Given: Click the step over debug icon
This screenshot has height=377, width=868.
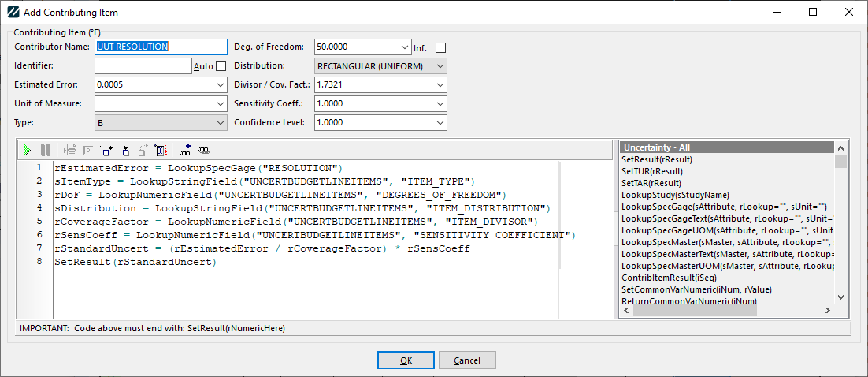Looking at the screenshot, I should point(107,149).
